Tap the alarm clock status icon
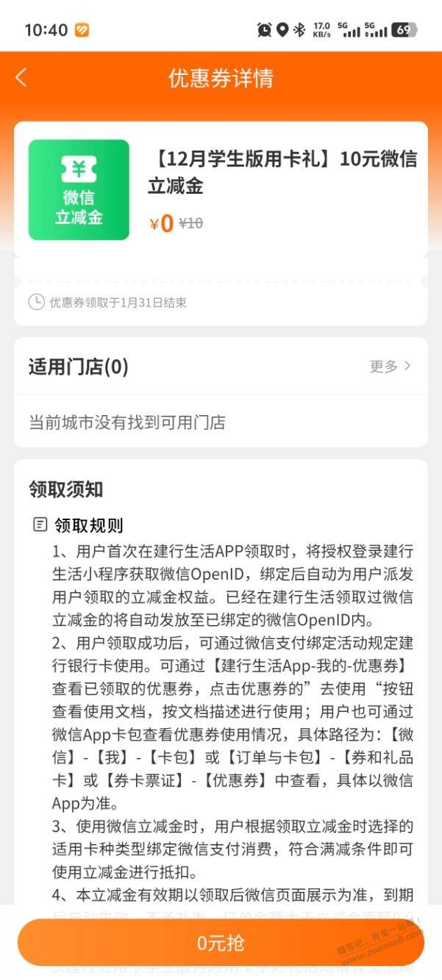The image size is (442, 980). 264,29
